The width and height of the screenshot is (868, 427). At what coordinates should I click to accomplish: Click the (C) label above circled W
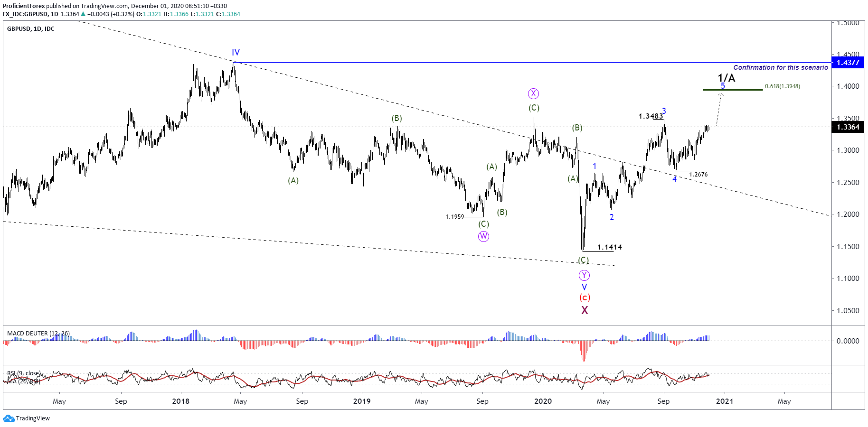pos(483,224)
